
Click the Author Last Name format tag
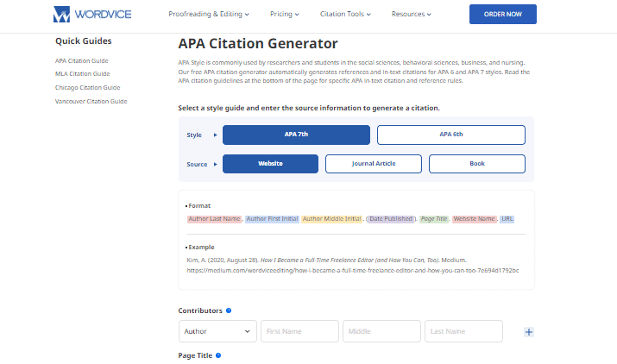coord(214,219)
